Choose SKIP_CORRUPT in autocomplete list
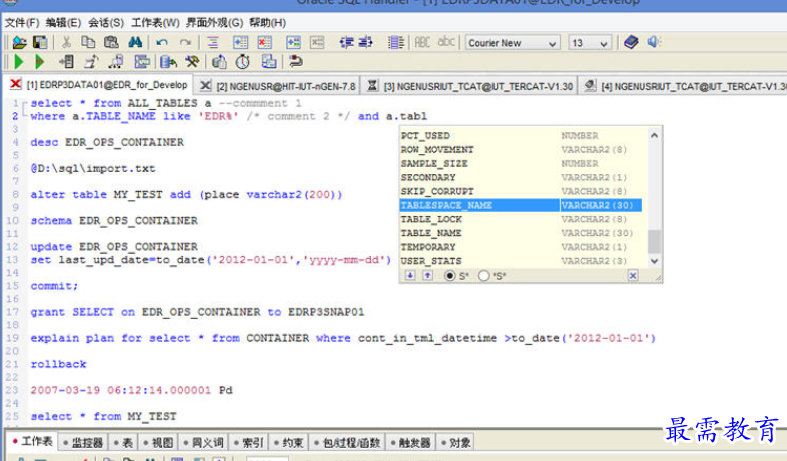The height and width of the screenshot is (461, 787). 520,191
